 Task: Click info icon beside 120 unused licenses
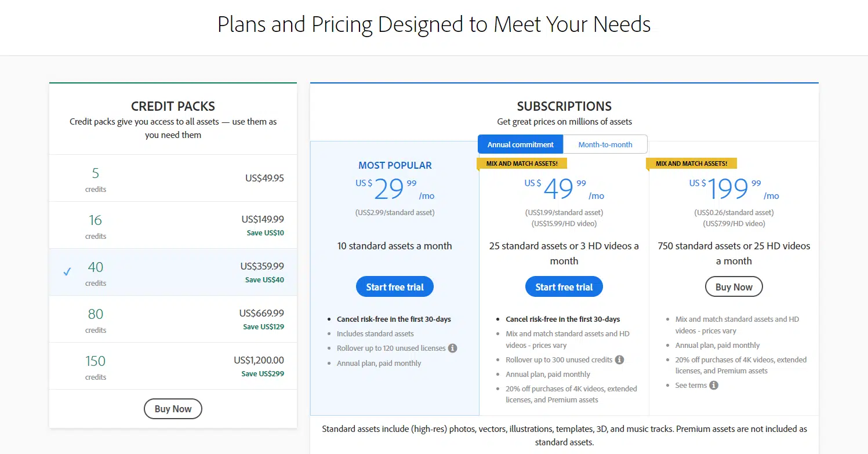pyautogui.click(x=453, y=348)
